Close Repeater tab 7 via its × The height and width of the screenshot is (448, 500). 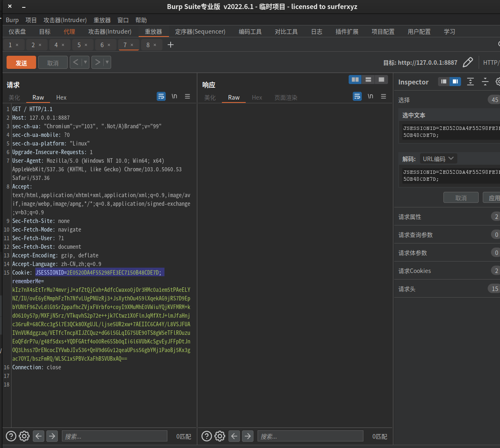click(x=132, y=45)
